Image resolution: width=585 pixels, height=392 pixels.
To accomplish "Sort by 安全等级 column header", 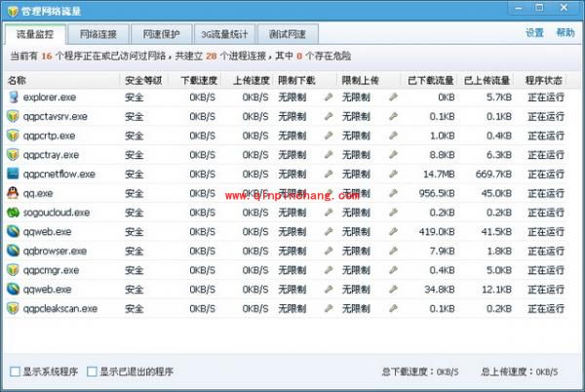I will point(143,80).
